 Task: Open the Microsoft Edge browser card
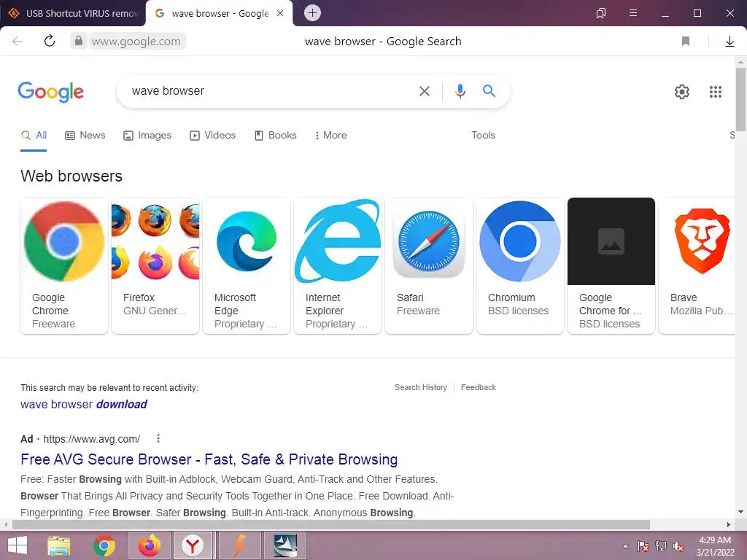click(x=247, y=265)
